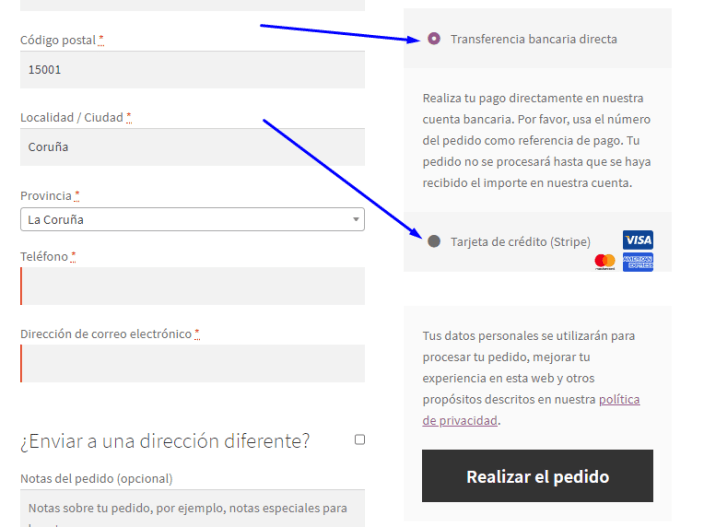Viewport: 704px width, 527px height.
Task: Click the ¿Enviar a una dirección diferente? heading
Action: point(165,441)
